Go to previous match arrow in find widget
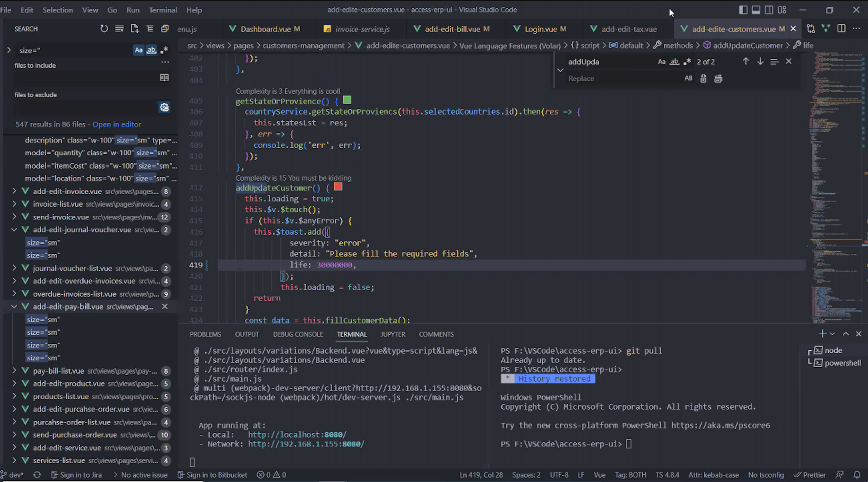Screen dimensions: 868x482 (x=745, y=62)
